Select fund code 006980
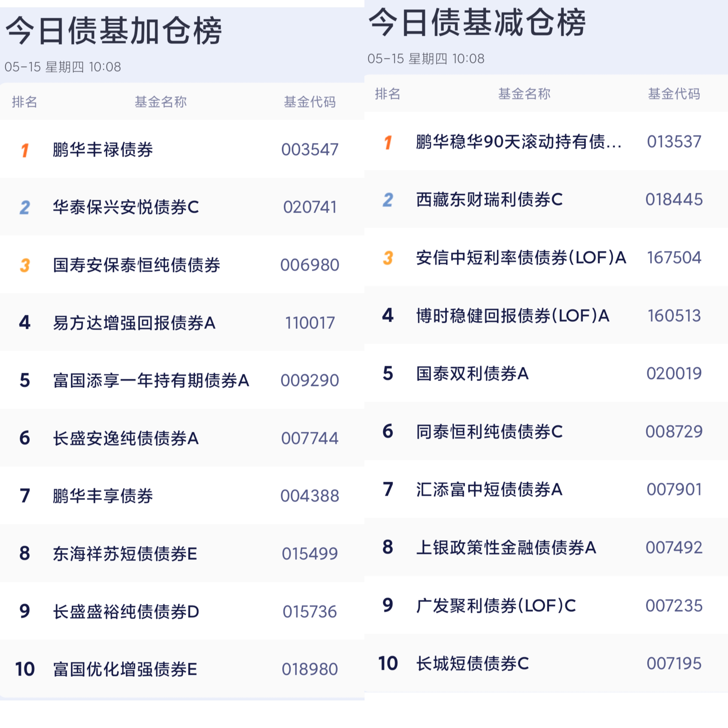 click(x=310, y=265)
